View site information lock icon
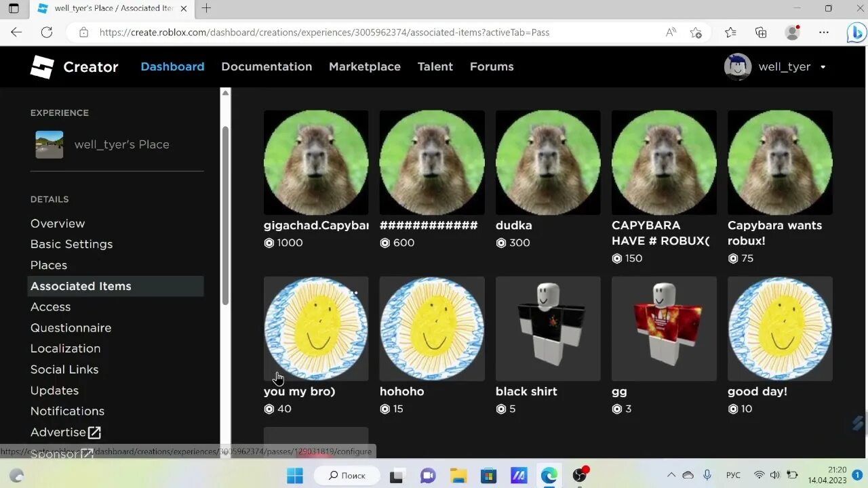Viewport: 868px width, 488px height. point(83,32)
